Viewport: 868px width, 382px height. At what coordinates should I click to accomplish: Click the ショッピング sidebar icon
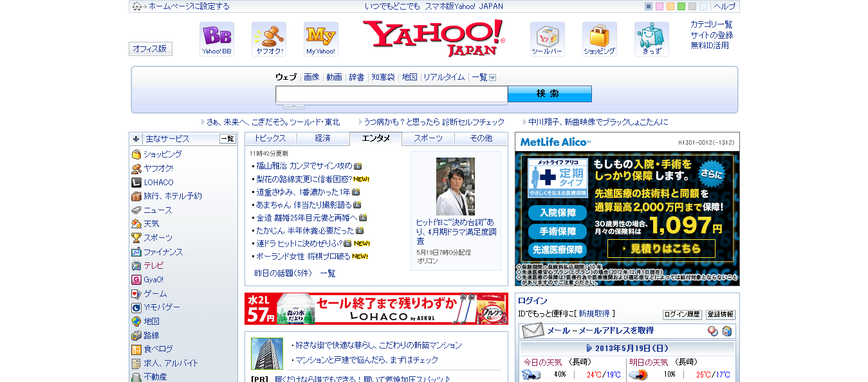pos(136,154)
